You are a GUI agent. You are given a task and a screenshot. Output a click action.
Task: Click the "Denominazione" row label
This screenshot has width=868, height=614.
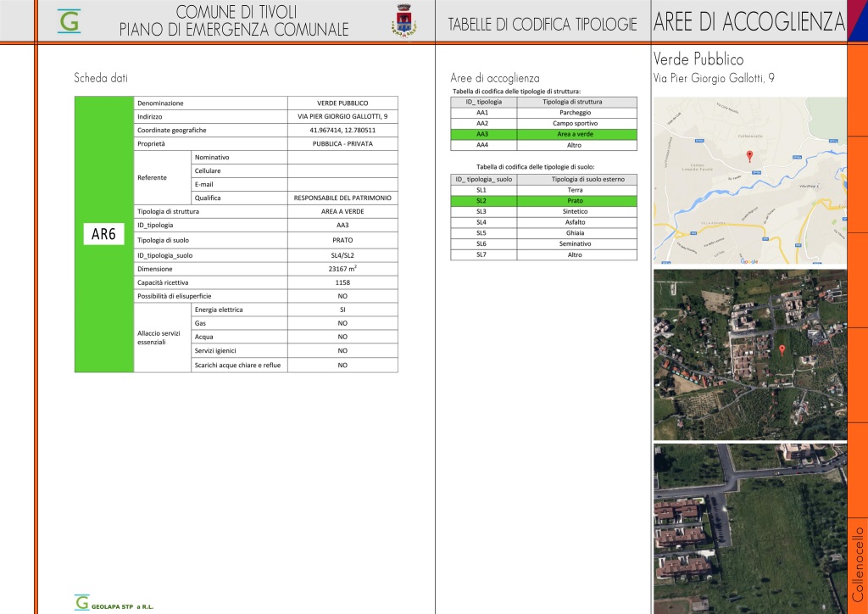(160, 103)
